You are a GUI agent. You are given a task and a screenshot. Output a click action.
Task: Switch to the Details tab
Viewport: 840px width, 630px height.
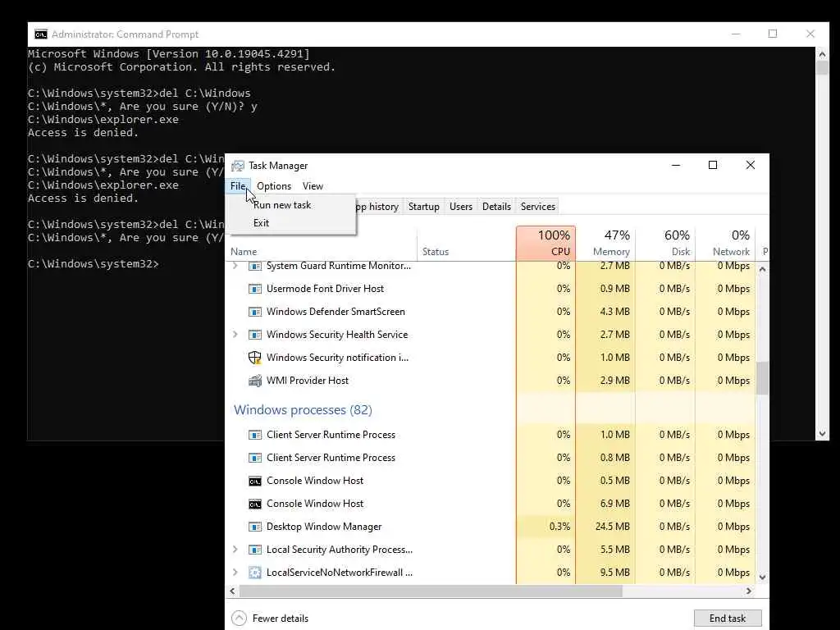point(496,206)
